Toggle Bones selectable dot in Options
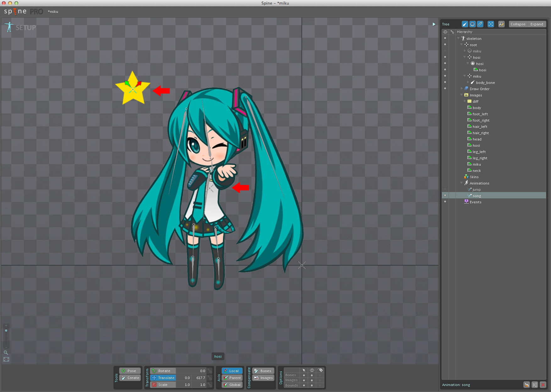This screenshot has height=392, width=551. pos(304,375)
